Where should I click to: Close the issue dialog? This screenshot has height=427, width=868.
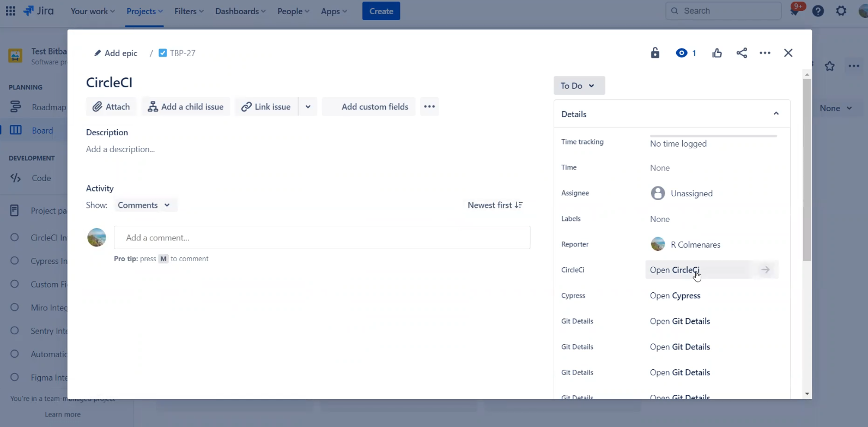click(788, 53)
